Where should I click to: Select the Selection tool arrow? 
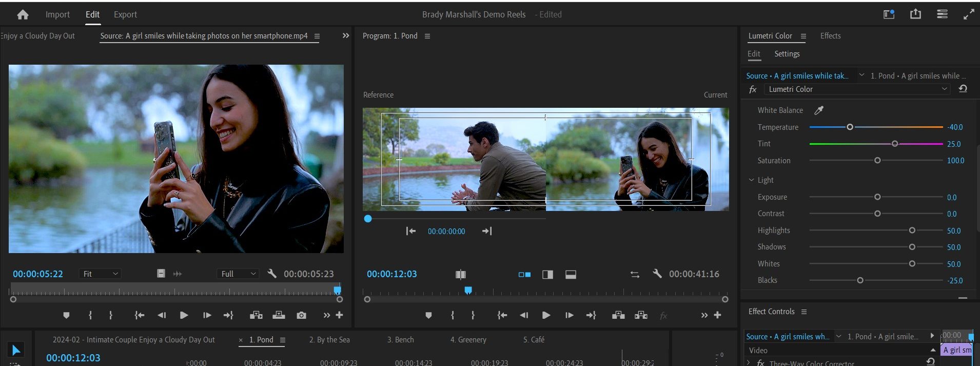click(16, 350)
